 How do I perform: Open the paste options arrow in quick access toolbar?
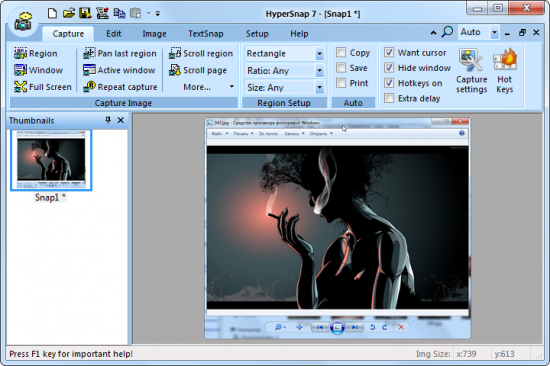click(x=148, y=14)
